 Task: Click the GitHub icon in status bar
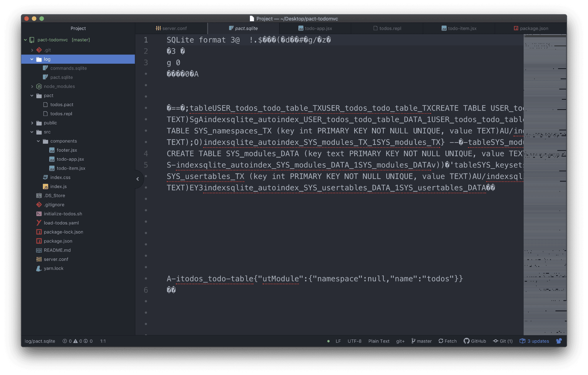coord(466,341)
